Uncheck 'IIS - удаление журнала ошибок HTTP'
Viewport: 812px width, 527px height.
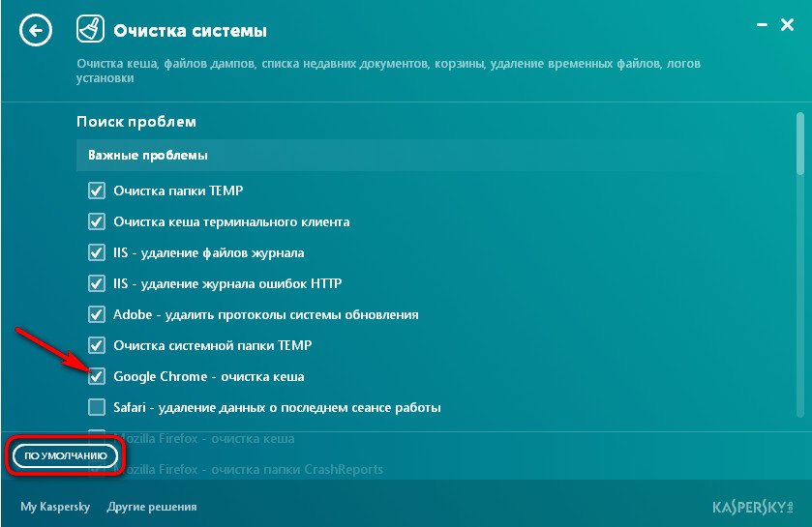pyautogui.click(x=97, y=284)
